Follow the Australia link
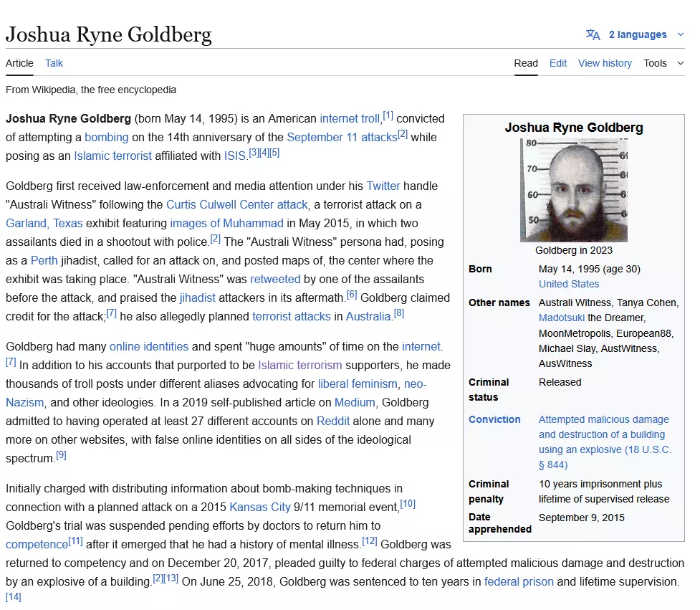This screenshot has width=700, height=610. 368,317
